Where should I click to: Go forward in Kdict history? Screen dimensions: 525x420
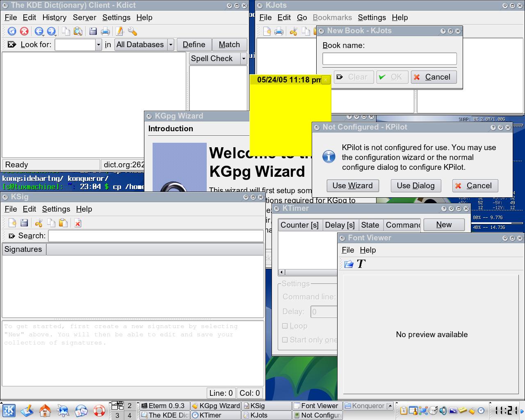click(51, 31)
